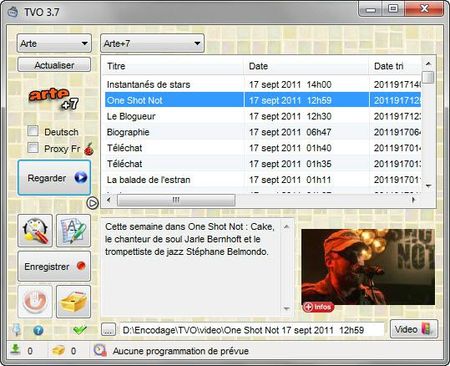
Task: Click the Video button
Action: point(414,329)
